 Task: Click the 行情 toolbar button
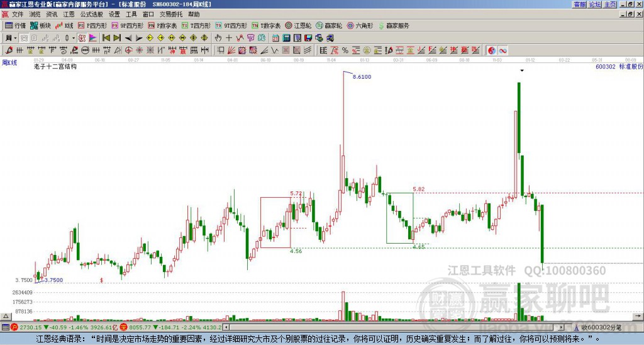pos(15,25)
